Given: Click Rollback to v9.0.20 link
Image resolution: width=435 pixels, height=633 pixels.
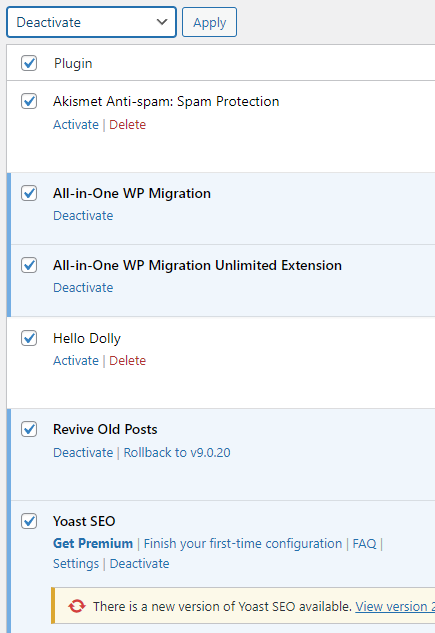Looking at the screenshot, I should click(x=177, y=453).
